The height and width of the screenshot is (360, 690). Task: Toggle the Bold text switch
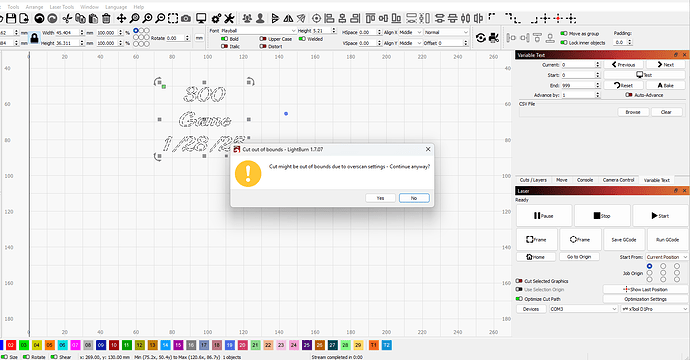pos(224,39)
